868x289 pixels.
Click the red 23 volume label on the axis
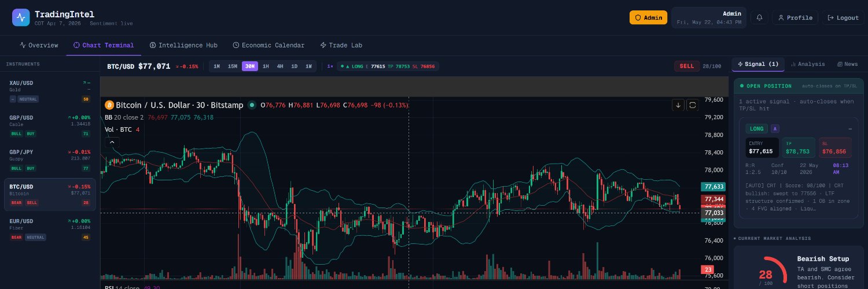(707, 270)
